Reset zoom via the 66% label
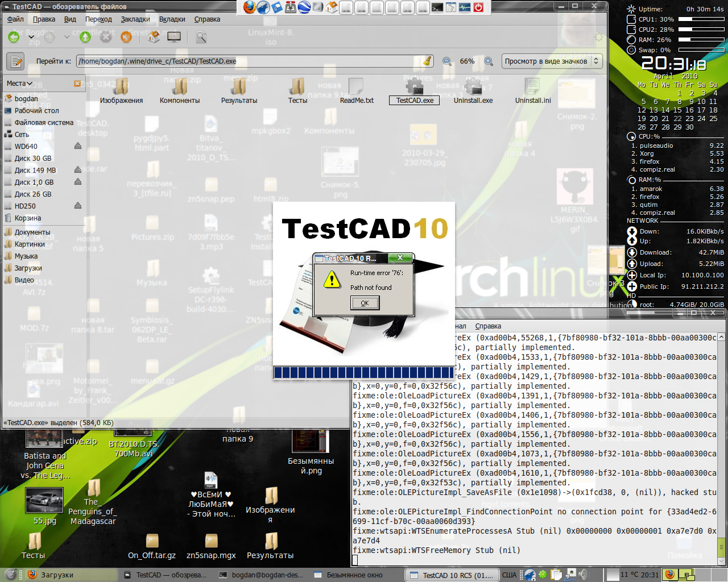The height and width of the screenshot is (582, 728). coord(467,61)
